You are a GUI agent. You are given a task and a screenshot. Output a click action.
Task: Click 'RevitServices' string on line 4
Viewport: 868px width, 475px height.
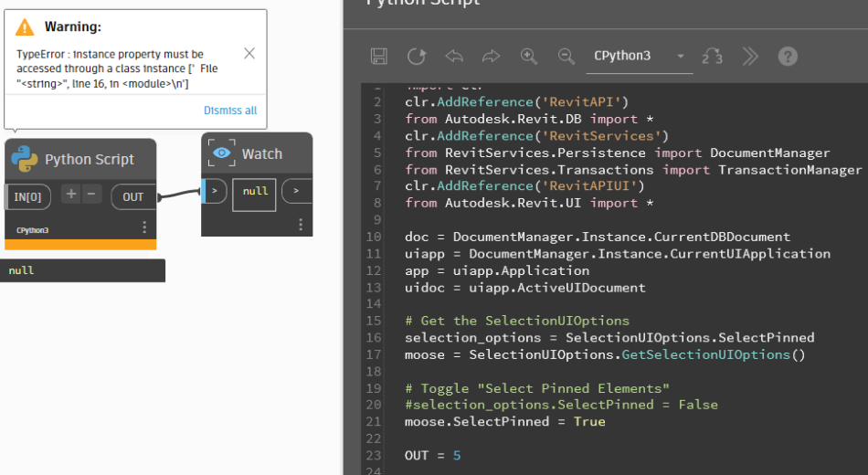(x=602, y=136)
